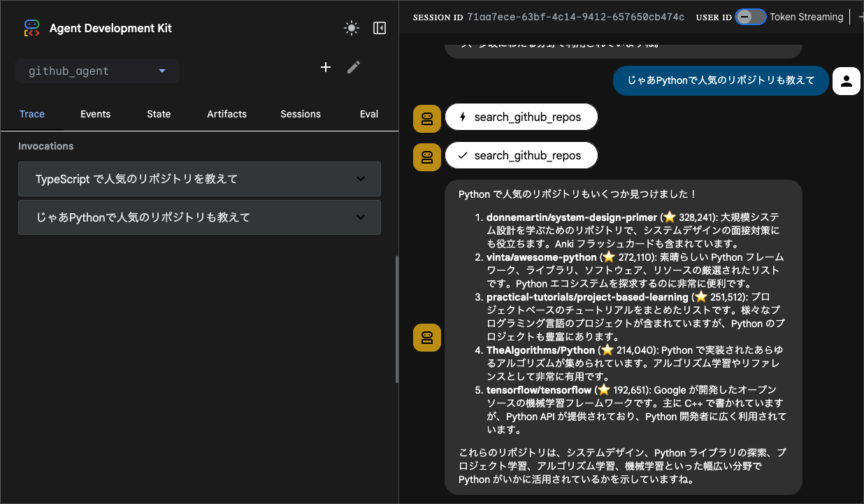Click robot avatar beside checkmark search_github_repos
Screen dimensions: 864x504
click(427, 156)
